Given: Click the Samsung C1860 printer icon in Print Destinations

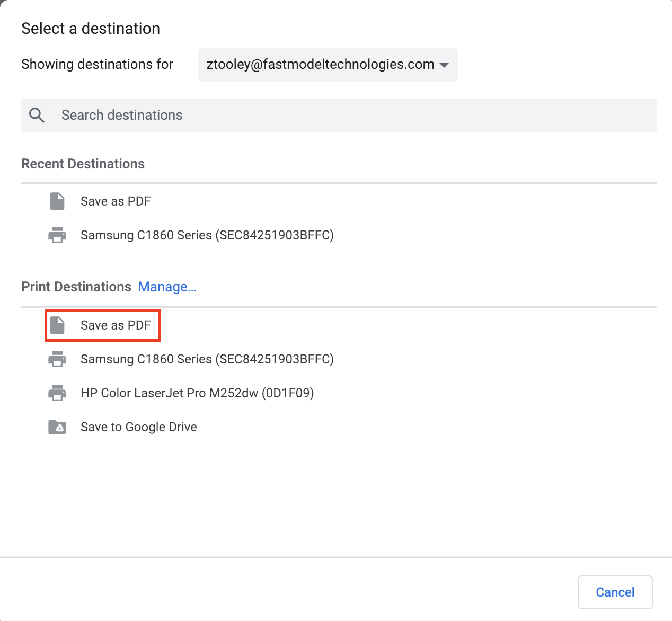Looking at the screenshot, I should click(57, 359).
